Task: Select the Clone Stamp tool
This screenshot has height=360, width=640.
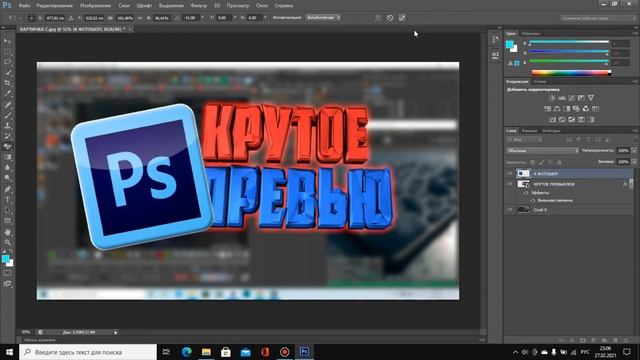Action: tap(7, 126)
